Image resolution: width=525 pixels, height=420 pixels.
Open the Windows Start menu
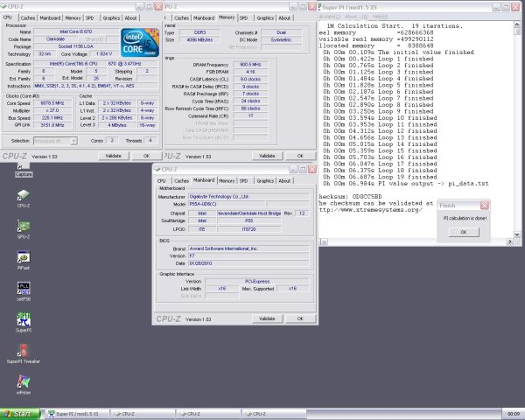[x=18, y=413]
